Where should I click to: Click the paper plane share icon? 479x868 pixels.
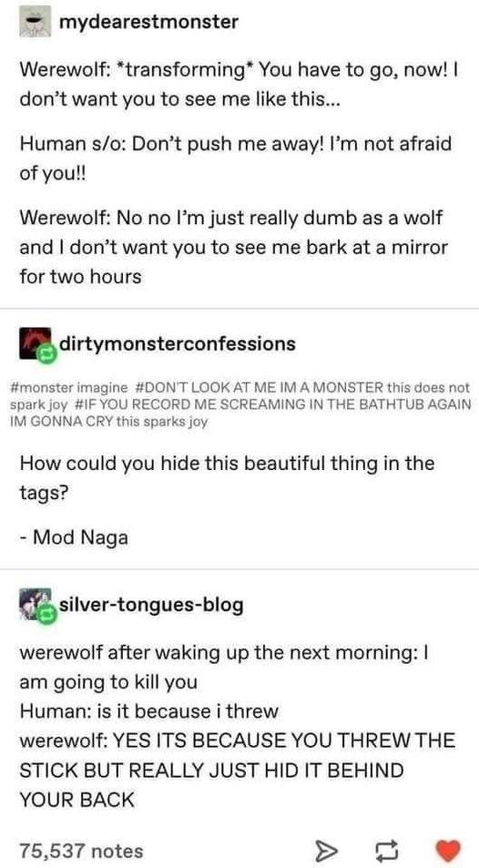pos(323,849)
